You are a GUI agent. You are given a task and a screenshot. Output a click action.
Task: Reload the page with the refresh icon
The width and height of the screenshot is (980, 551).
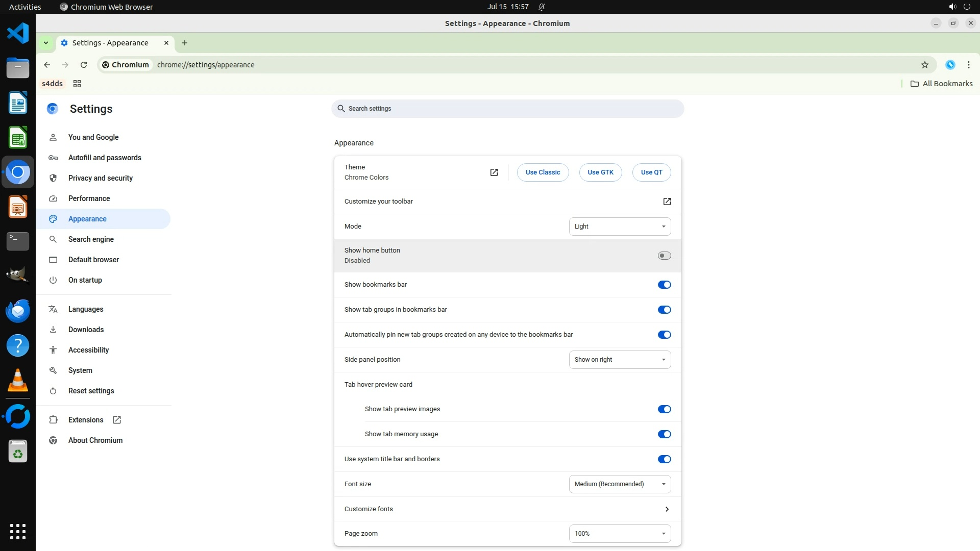(84, 65)
